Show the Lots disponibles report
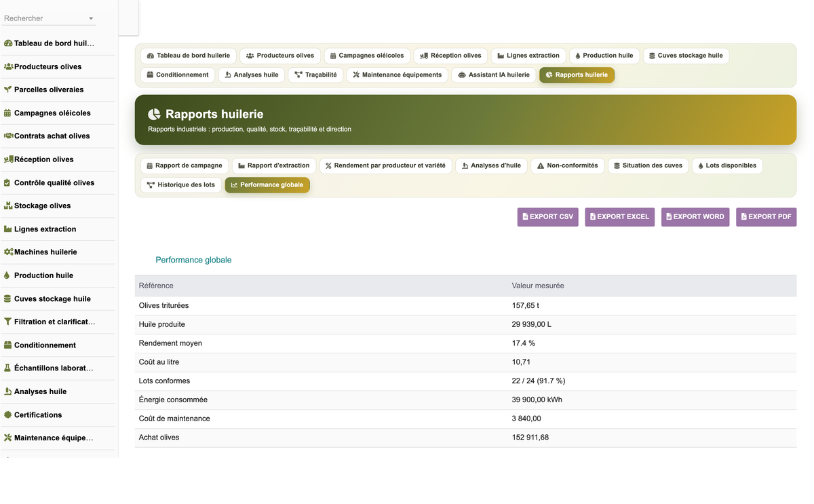Viewport: 814px width, 504px height. (728, 166)
